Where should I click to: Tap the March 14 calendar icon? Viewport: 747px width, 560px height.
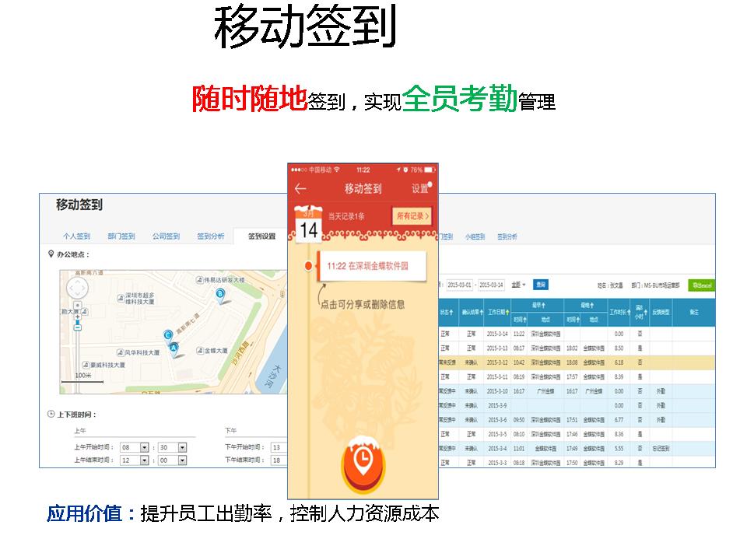(x=308, y=226)
